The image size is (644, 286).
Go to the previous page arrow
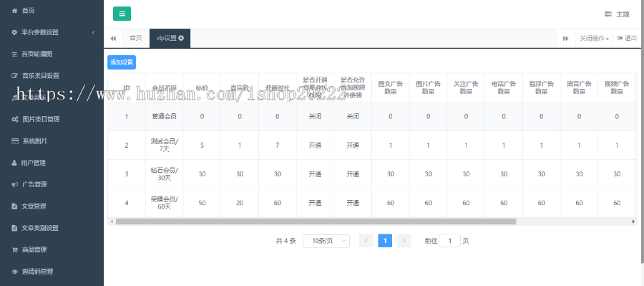coord(366,241)
